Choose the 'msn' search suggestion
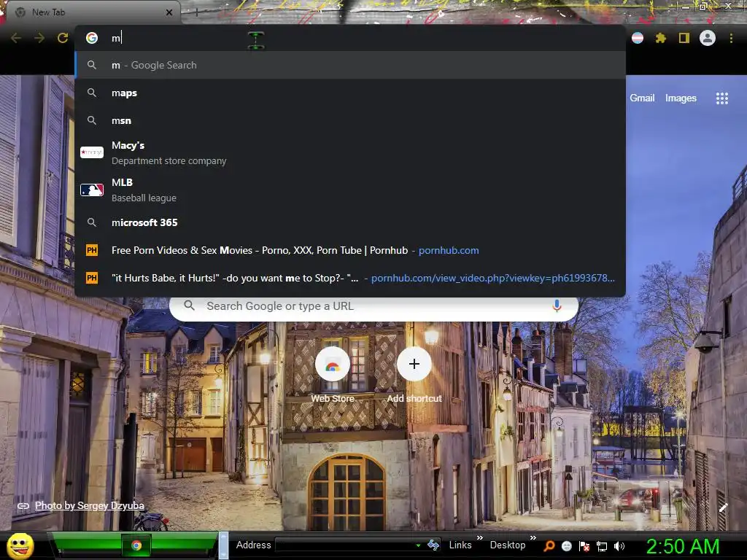The height and width of the screenshot is (560, 747). click(350, 120)
